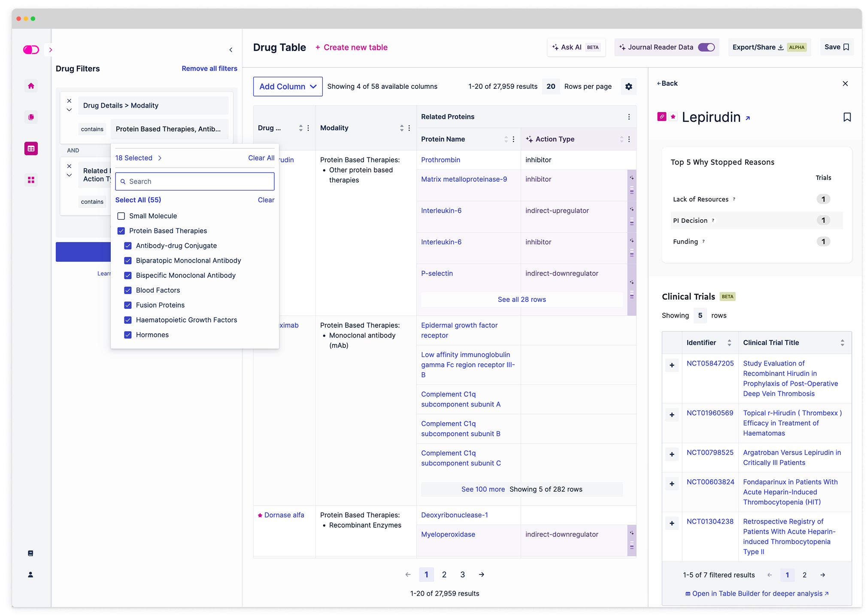Open the home icon in sidebar
This screenshot has width=867, height=616.
point(31,86)
